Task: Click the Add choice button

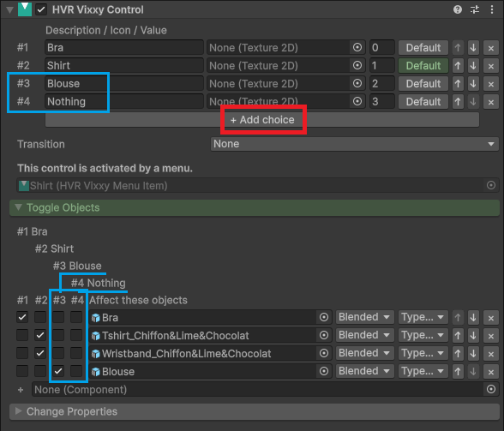Action: (x=262, y=120)
